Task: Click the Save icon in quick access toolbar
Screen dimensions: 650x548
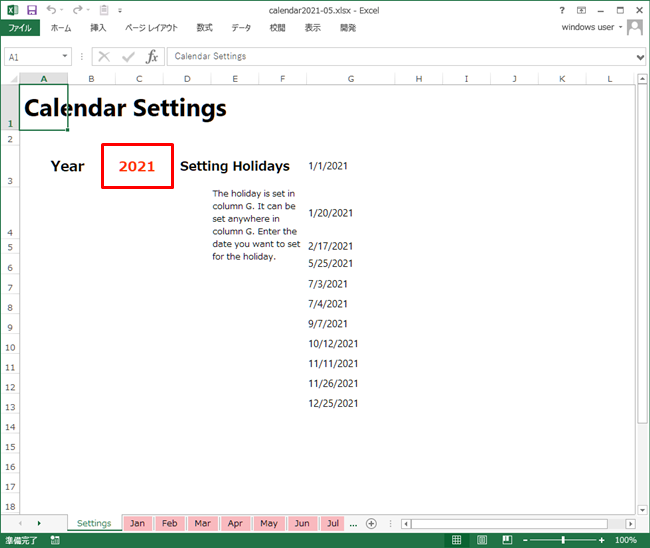Action: point(32,9)
